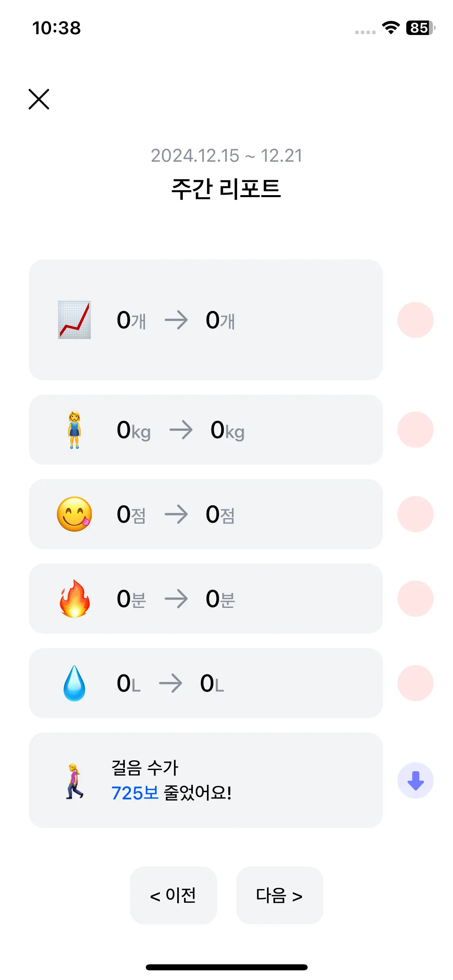Open the 0개 → 0개 record card
Image resolution: width=453 pixels, height=980 pixels.
coord(206,320)
